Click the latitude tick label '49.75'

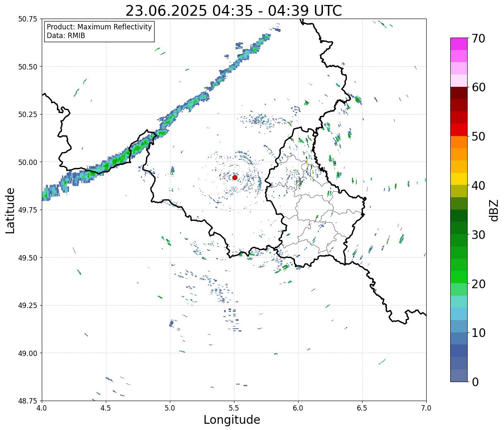click(x=28, y=210)
